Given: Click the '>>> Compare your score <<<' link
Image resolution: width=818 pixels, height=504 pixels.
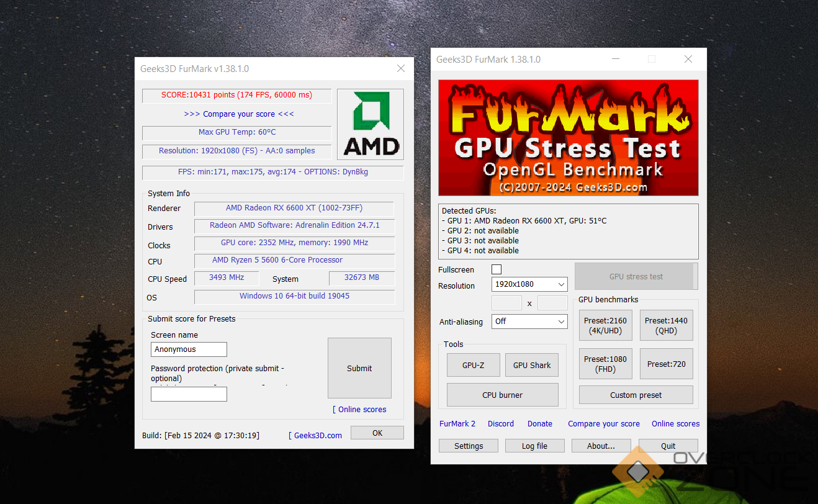Looking at the screenshot, I should pos(239,114).
